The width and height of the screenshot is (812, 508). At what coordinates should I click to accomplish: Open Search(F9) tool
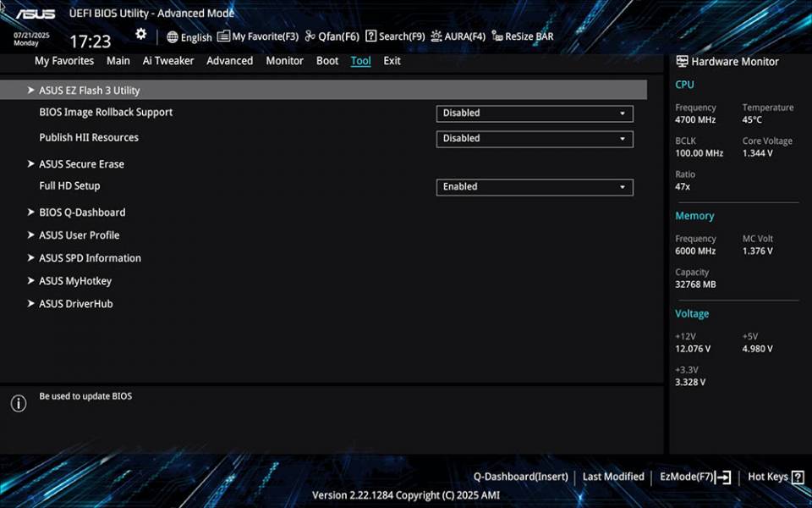(x=395, y=36)
